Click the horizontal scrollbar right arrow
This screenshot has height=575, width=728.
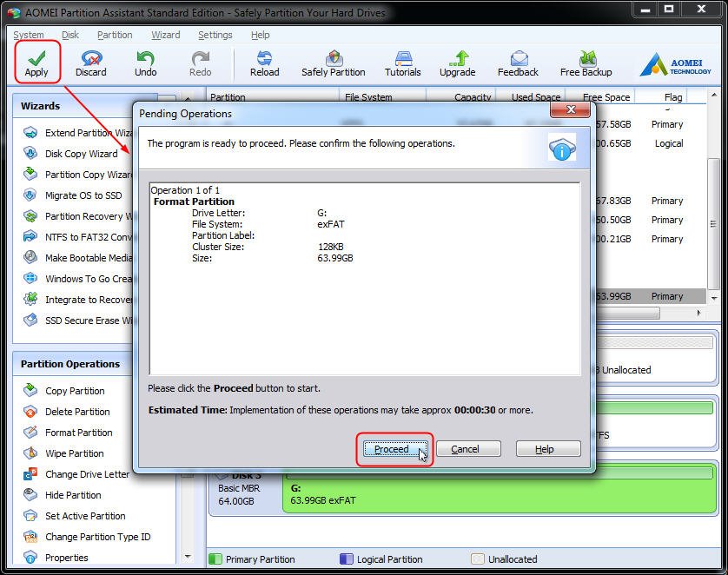[x=698, y=314]
